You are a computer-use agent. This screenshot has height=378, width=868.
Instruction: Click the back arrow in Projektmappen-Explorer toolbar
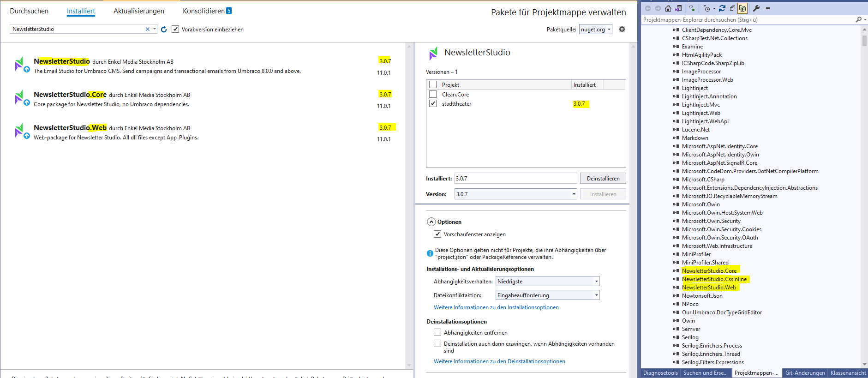coord(648,8)
